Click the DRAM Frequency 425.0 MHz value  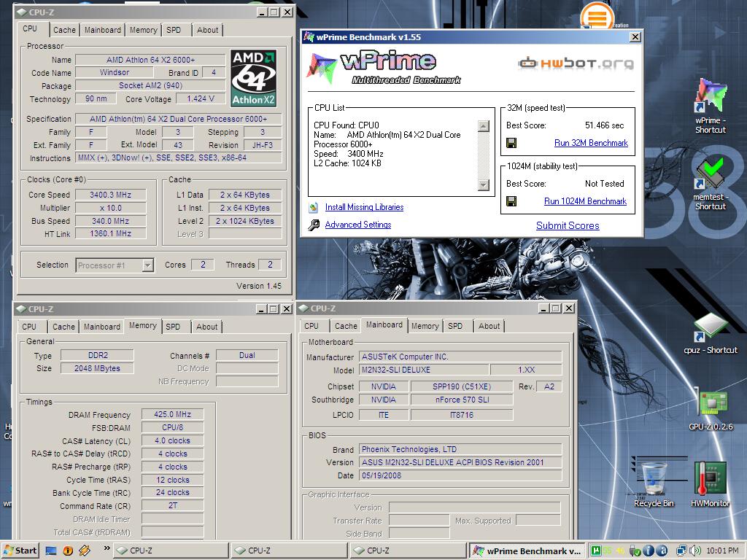172,414
